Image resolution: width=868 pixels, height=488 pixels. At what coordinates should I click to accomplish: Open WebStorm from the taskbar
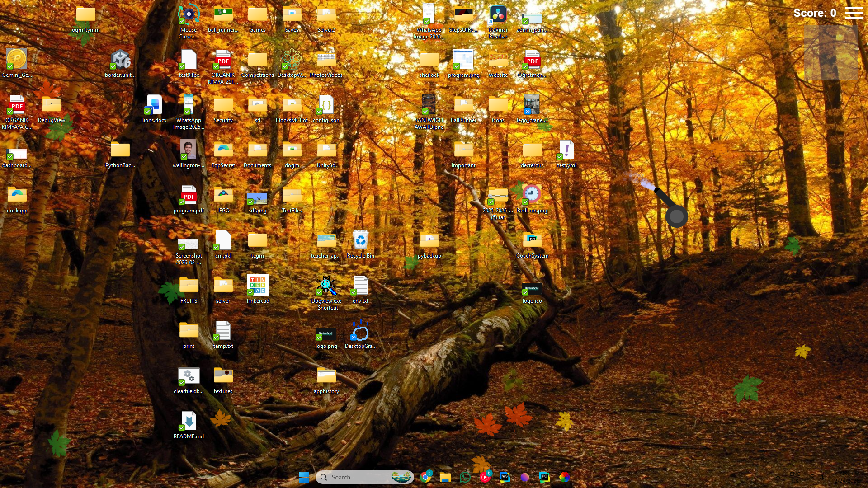[505, 477]
